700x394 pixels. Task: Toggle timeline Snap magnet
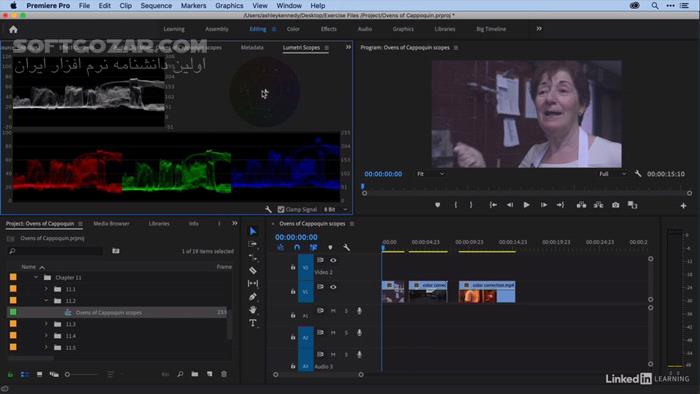pyautogui.click(x=297, y=247)
